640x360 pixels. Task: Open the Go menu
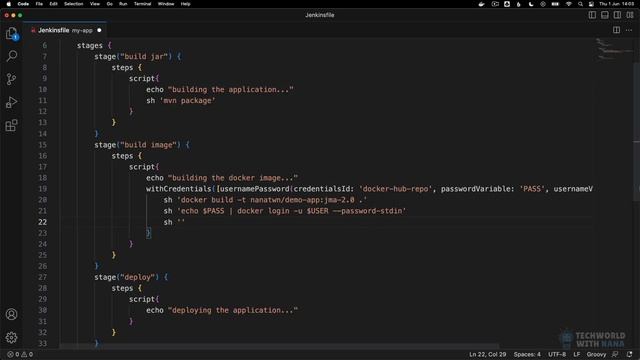tap(109, 4)
